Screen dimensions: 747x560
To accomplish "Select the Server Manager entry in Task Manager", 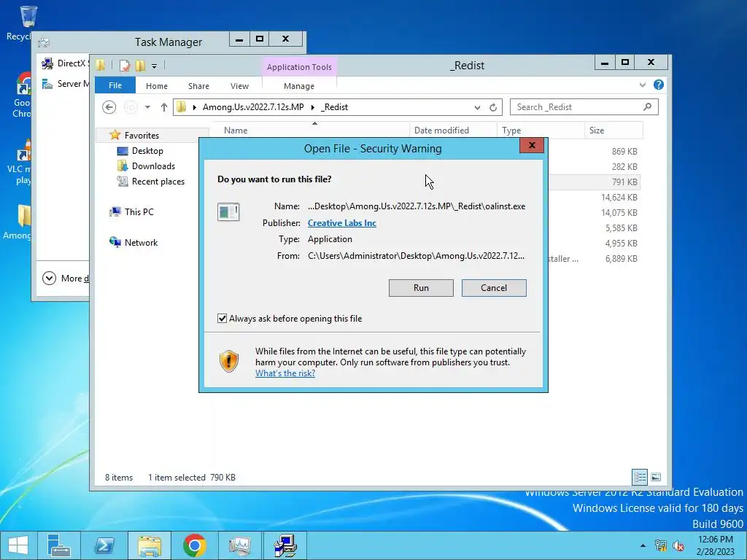I will [65, 84].
